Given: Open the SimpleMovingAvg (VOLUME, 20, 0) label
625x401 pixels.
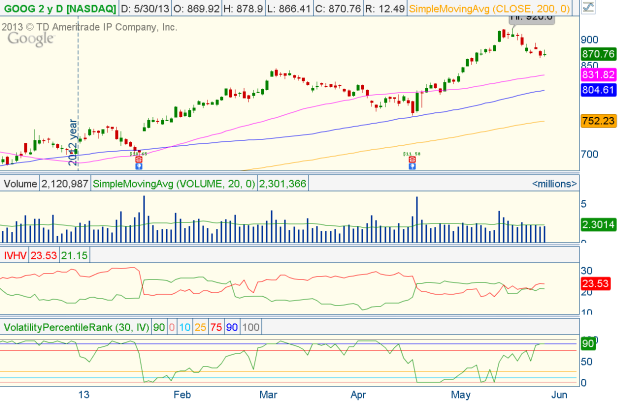Looking at the screenshot, I should 174,184.
